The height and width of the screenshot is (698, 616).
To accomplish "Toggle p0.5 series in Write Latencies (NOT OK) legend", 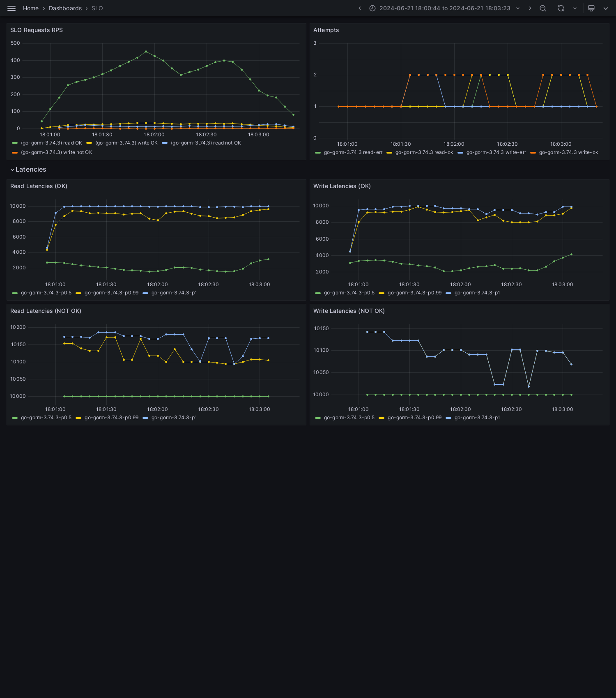I will (x=349, y=418).
